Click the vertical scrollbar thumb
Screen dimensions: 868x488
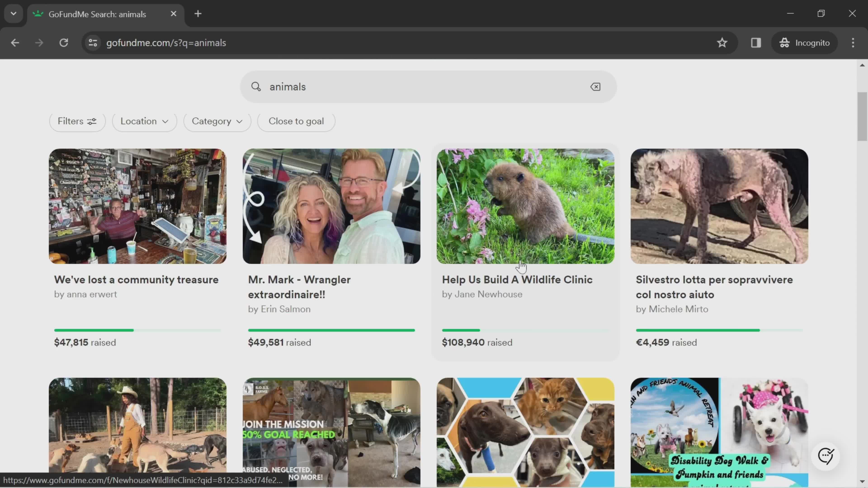point(862,116)
